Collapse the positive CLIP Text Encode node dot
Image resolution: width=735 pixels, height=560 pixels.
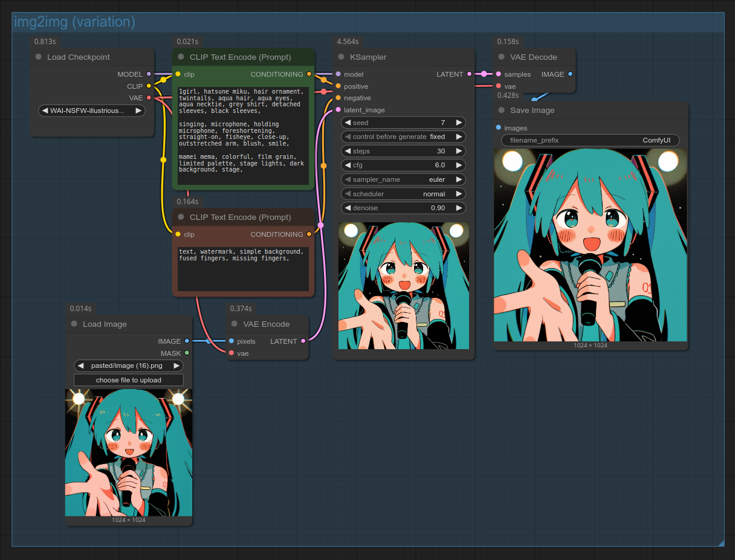tap(181, 57)
